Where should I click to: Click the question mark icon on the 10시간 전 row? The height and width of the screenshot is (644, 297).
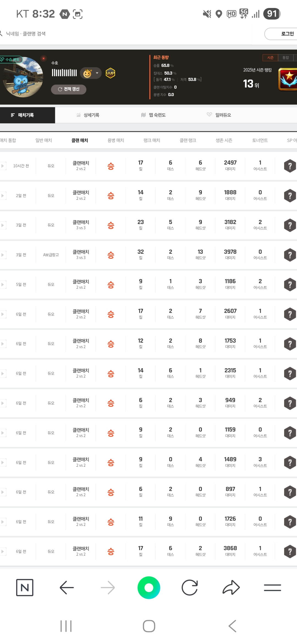click(x=290, y=166)
